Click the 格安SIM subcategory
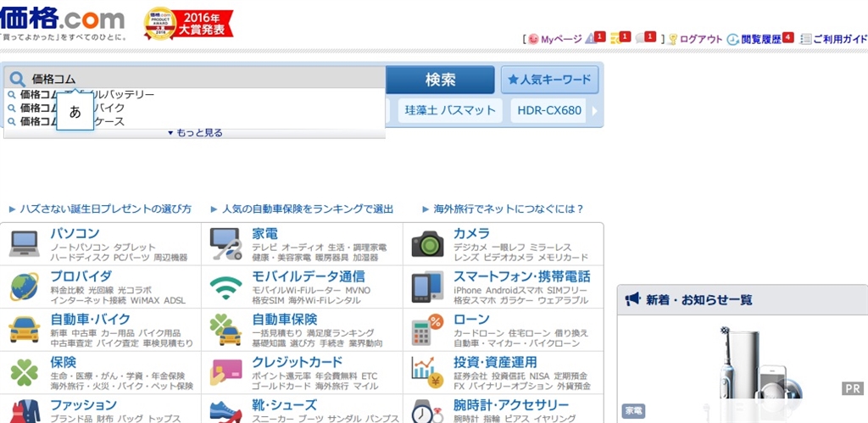The image size is (868, 423). point(267,301)
